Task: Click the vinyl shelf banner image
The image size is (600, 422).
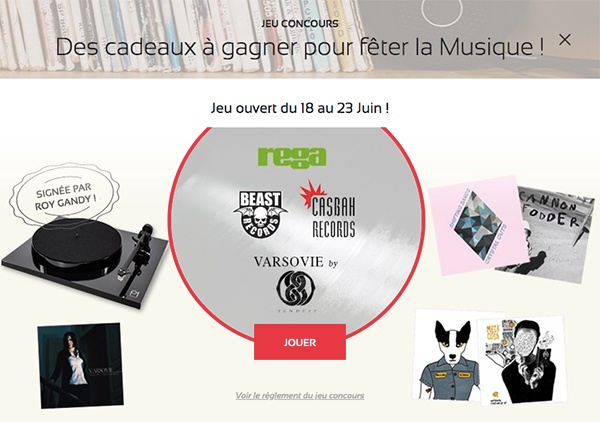Action: pos(300,39)
